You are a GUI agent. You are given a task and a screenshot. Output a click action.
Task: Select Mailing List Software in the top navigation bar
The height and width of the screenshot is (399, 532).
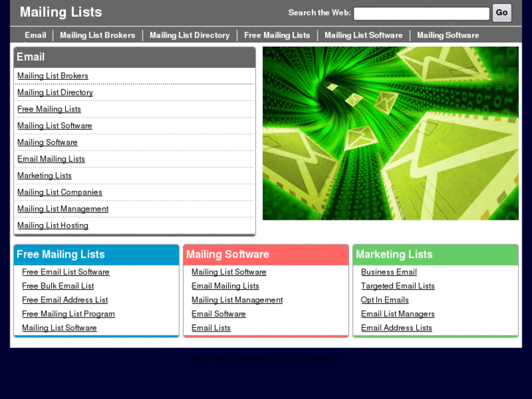pos(364,35)
